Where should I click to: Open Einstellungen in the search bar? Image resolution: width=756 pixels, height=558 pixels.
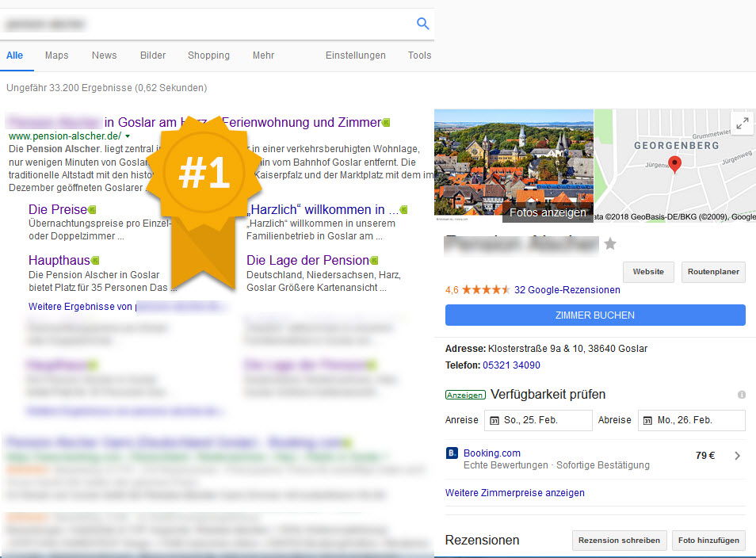pos(355,55)
